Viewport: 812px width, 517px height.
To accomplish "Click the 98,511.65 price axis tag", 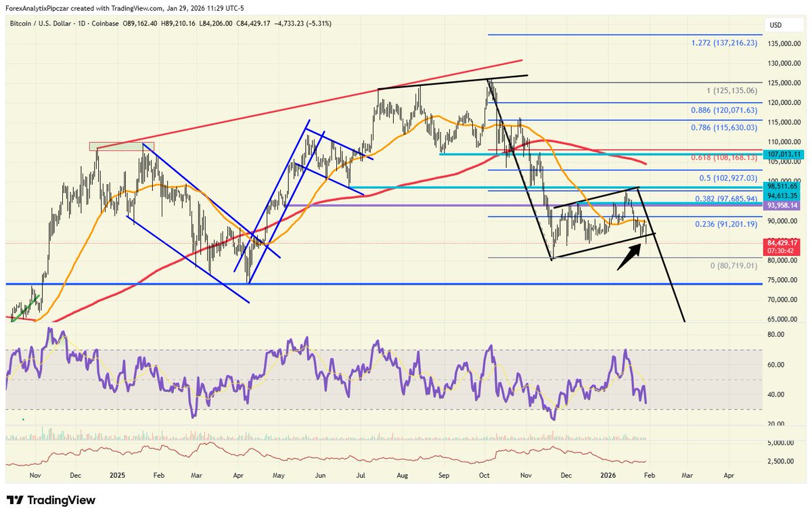I will [782, 185].
